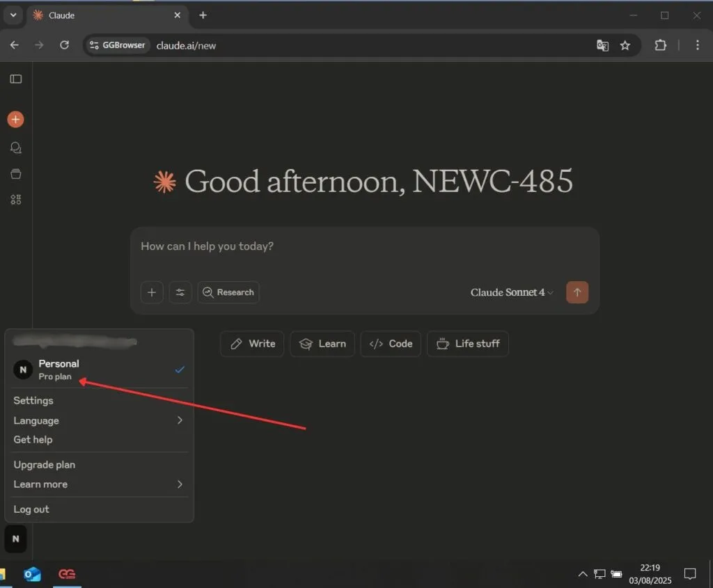Expand the Learn more submenu

99,484
